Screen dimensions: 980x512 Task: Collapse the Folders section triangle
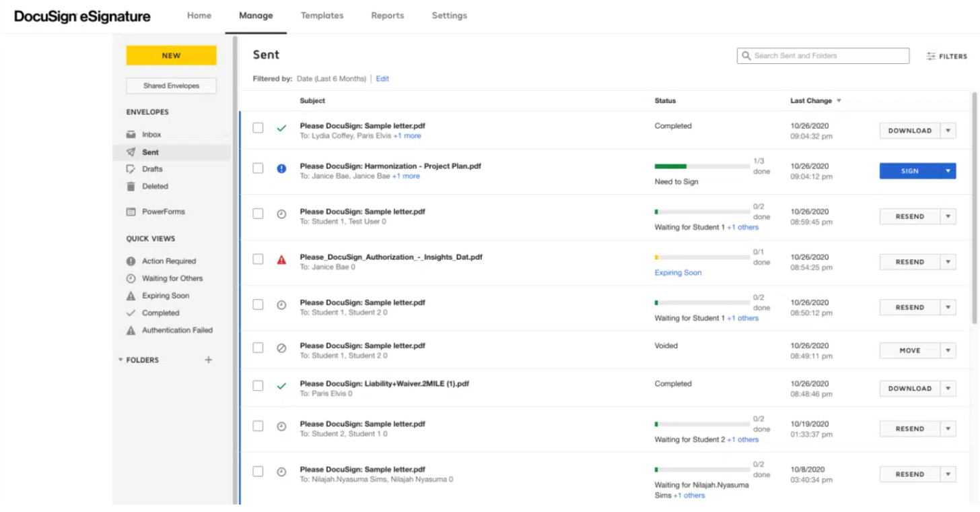(x=120, y=360)
